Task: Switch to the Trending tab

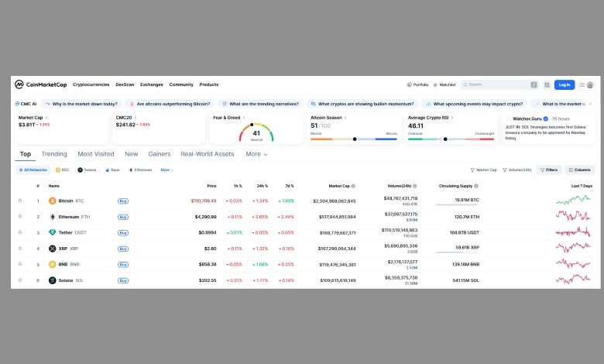Action: click(54, 154)
